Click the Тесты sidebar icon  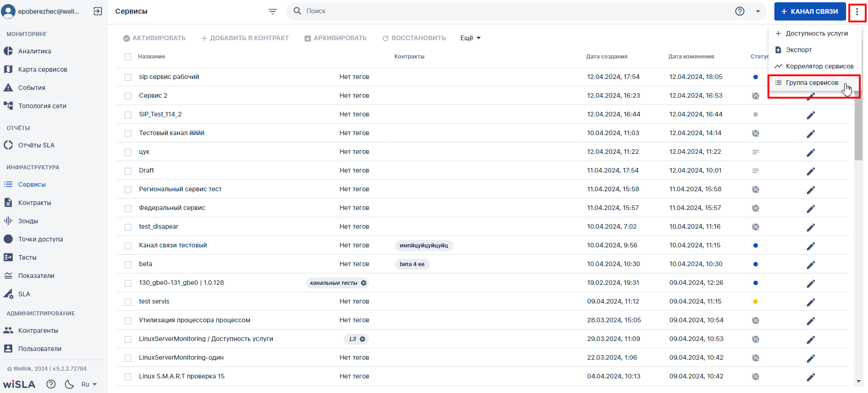pos(8,257)
